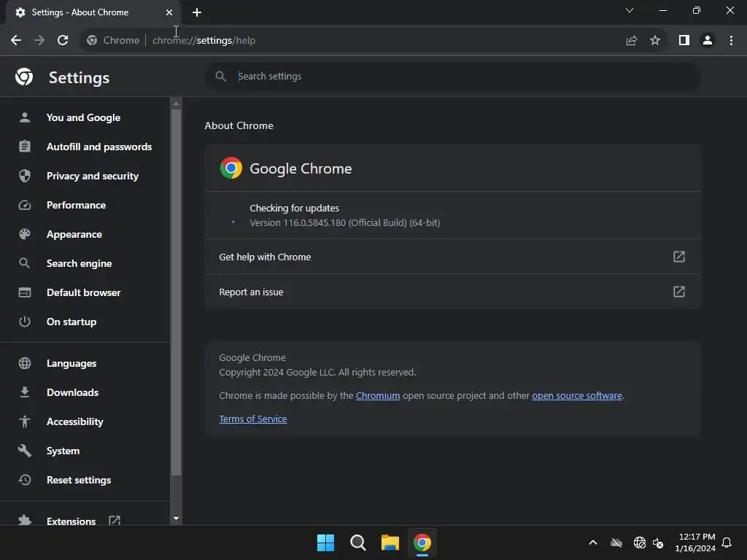Viewport: 747px width, 560px height.
Task: Go back using the browser back arrow
Action: [x=16, y=41]
